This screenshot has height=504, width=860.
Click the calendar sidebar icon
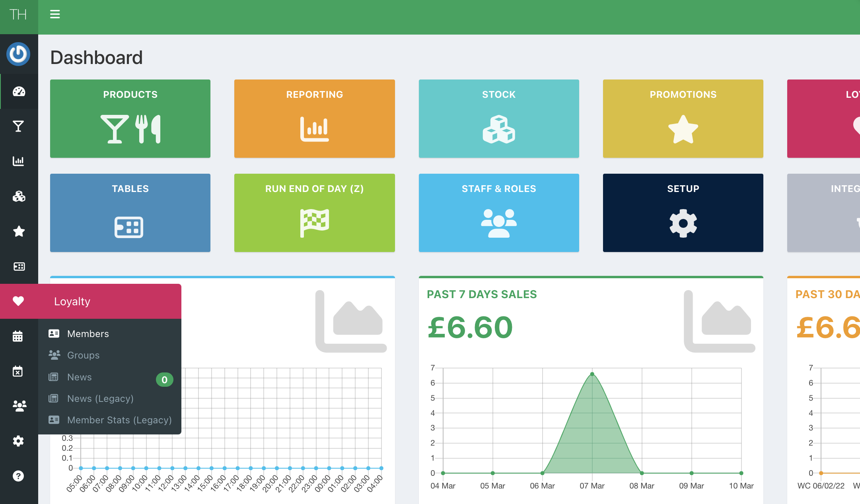tap(18, 336)
